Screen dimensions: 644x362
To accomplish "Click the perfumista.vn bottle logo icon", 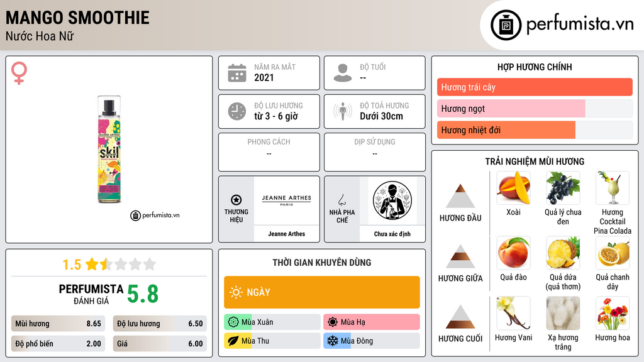I will (x=506, y=25).
